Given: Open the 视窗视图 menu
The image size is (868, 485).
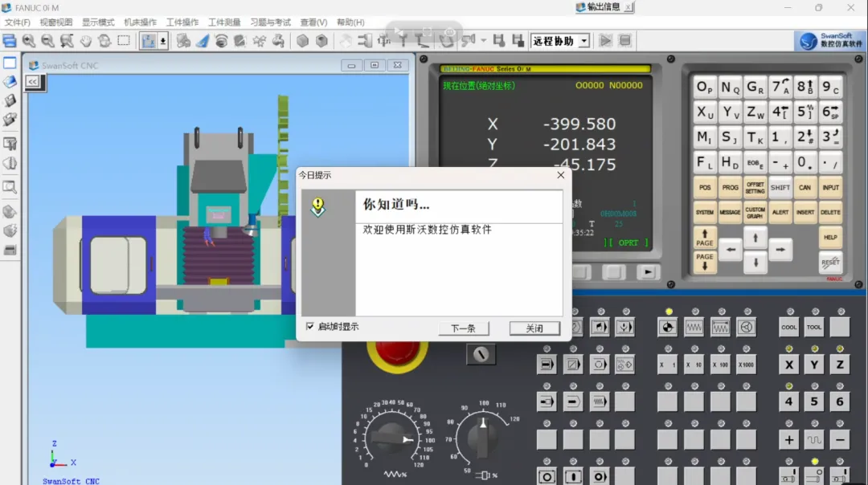Looking at the screenshot, I should 56,22.
